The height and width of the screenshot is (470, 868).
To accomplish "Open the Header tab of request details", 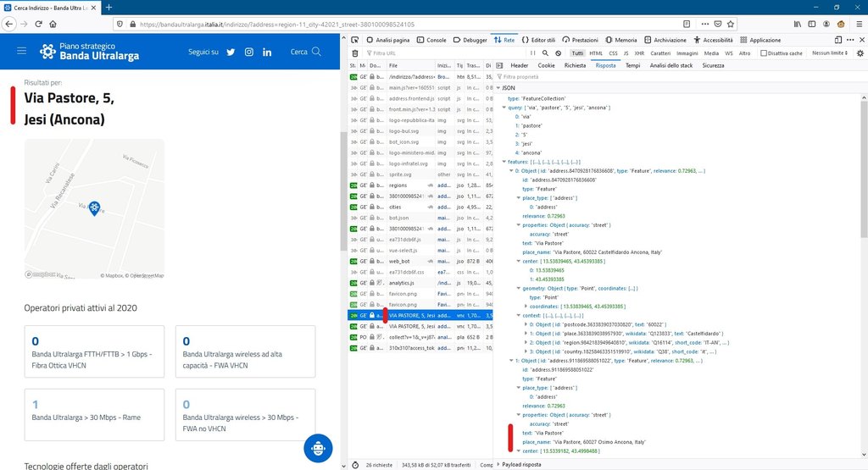I will (519, 65).
